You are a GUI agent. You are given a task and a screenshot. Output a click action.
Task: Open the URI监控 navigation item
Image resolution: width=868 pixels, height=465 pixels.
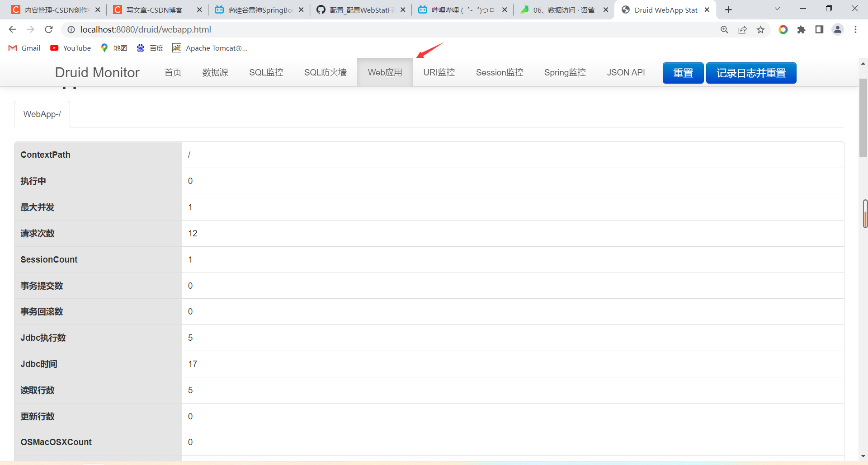[439, 72]
